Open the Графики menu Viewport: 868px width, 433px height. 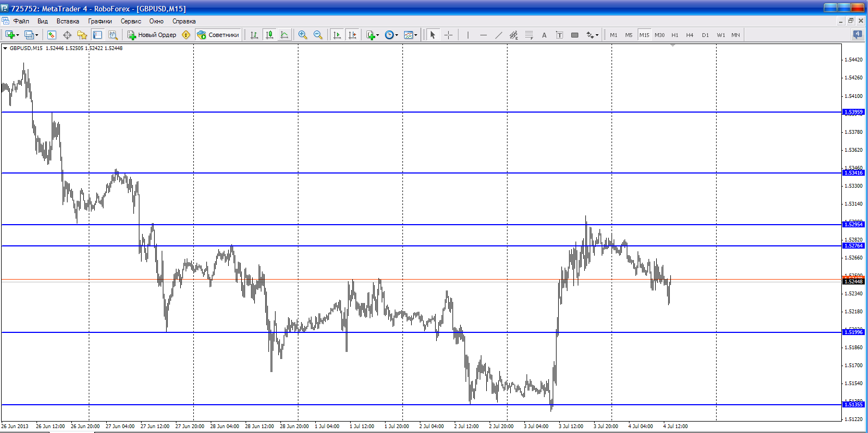(x=100, y=21)
